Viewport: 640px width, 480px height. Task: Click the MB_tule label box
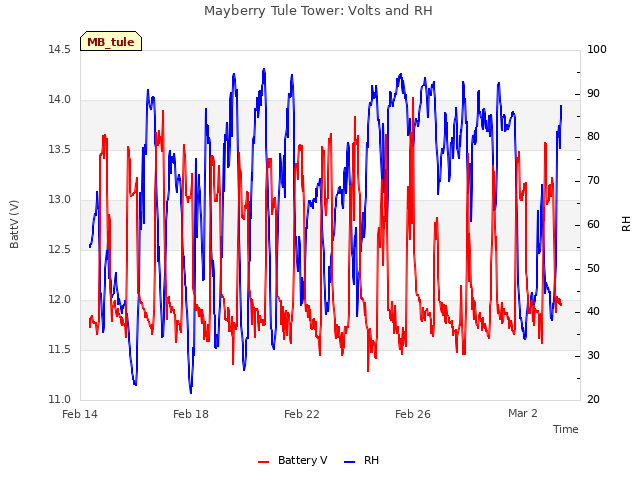click(111, 41)
